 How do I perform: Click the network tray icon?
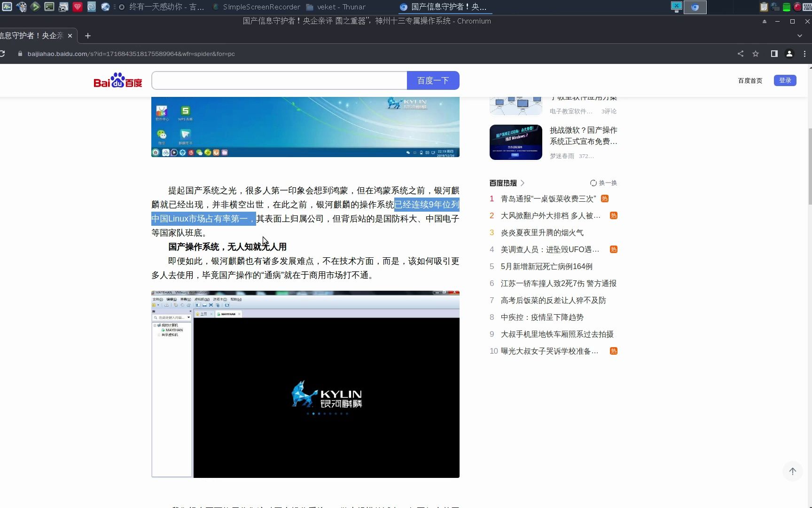(x=775, y=7)
